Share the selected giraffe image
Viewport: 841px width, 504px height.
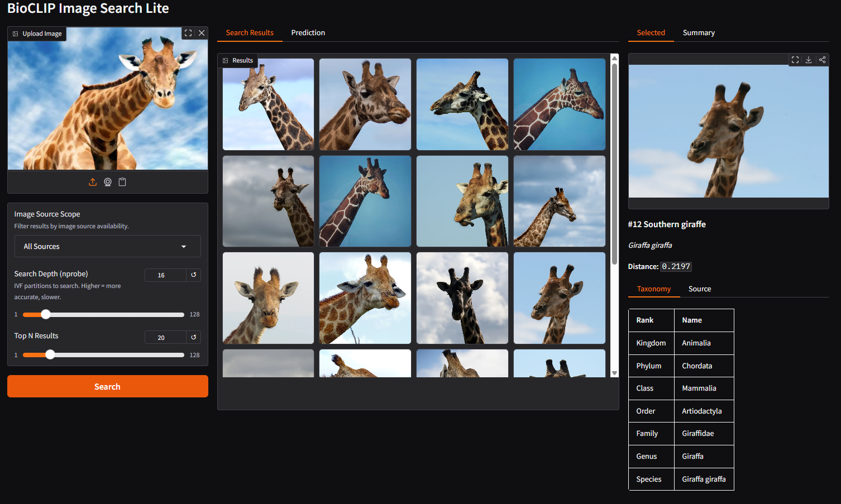coord(822,60)
